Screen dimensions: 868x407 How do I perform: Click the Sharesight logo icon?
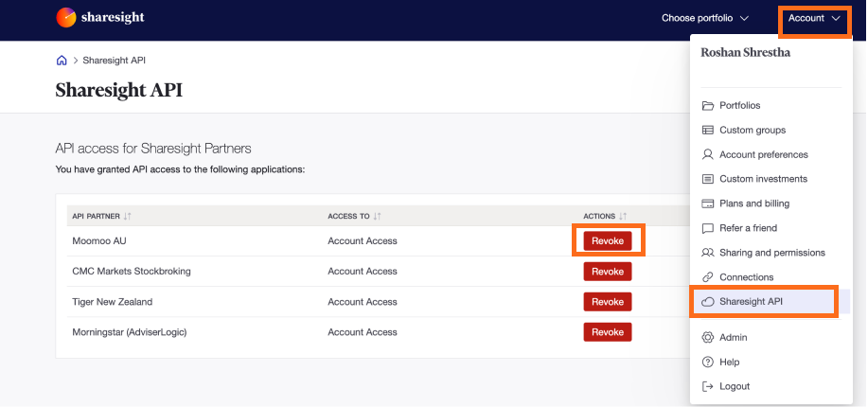66,18
